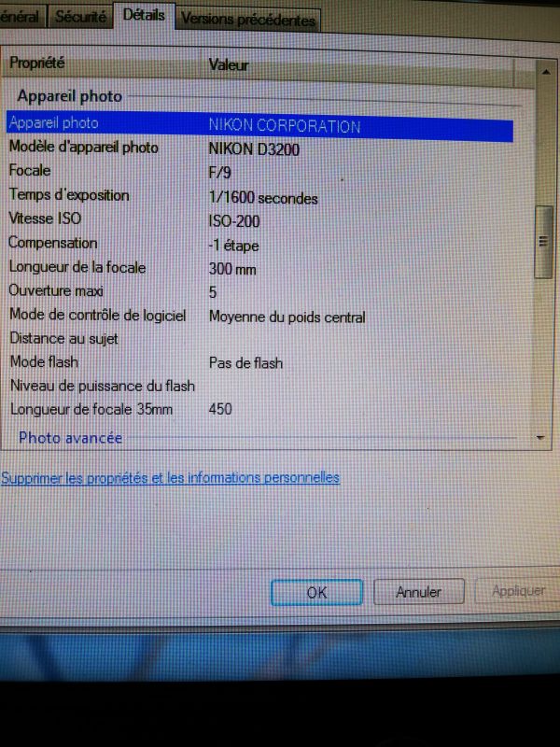560x747 pixels.
Task: Click the vertical scrollbar thumb
Action: tap(543, 242)
